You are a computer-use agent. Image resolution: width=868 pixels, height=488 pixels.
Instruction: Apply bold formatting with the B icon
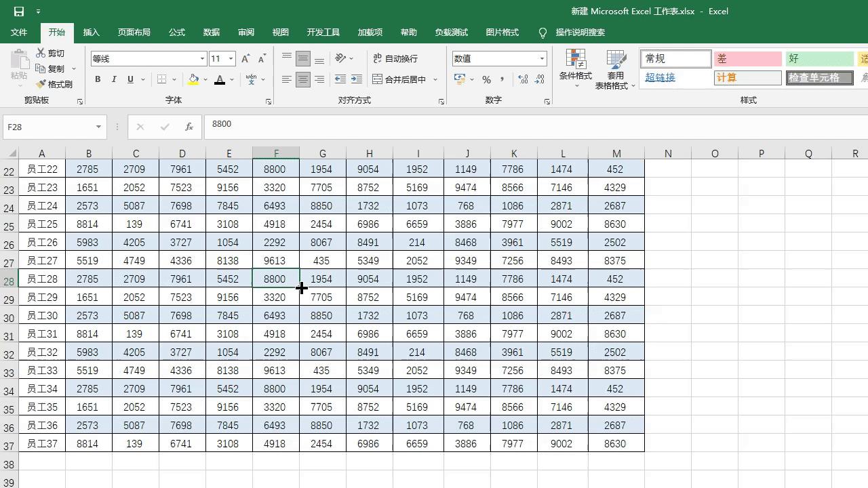(x=97, y=79)
